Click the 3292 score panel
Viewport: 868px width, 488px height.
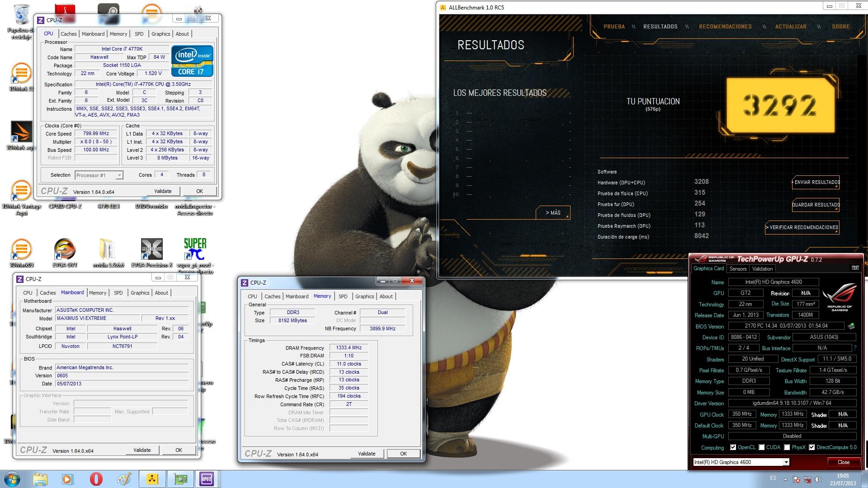click(780, 105)
